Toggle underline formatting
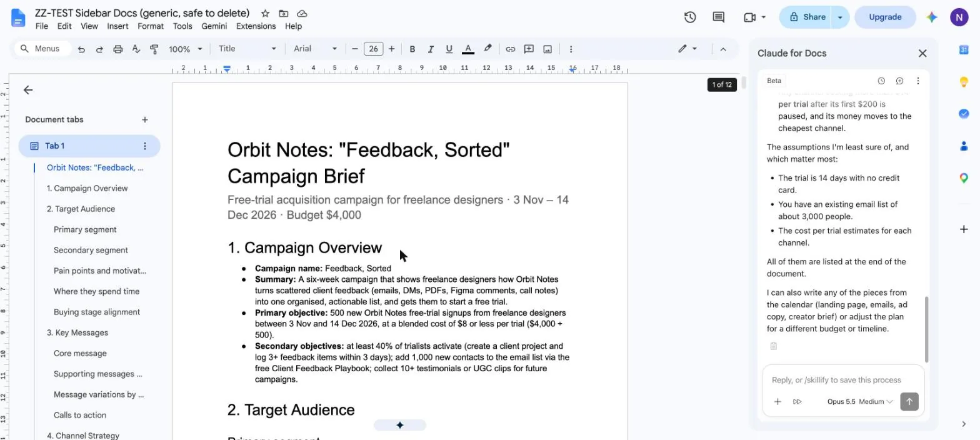Viewport: 980px width, 440px height. (449, 49)
